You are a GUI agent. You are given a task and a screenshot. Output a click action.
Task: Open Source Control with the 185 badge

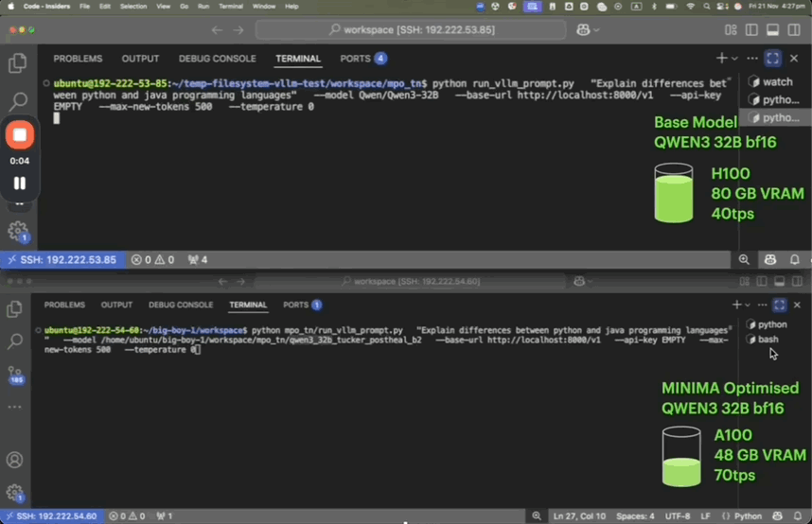(x=15, y=375)
